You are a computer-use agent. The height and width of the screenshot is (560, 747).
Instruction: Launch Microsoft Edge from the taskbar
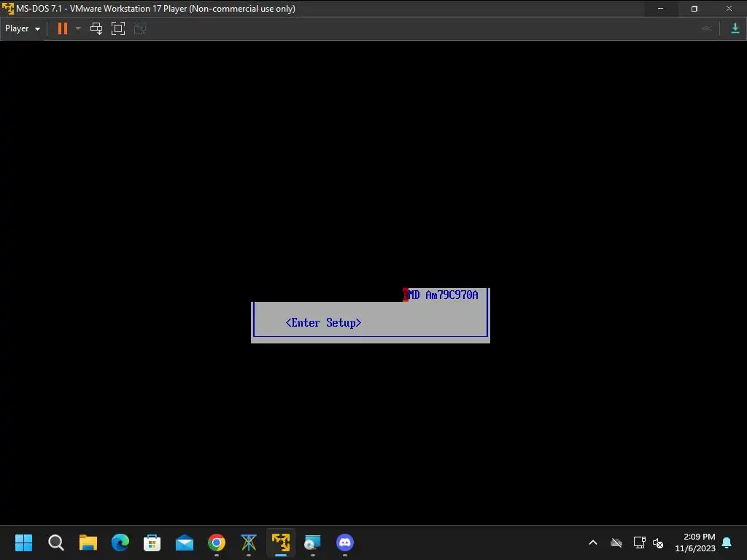120,542
